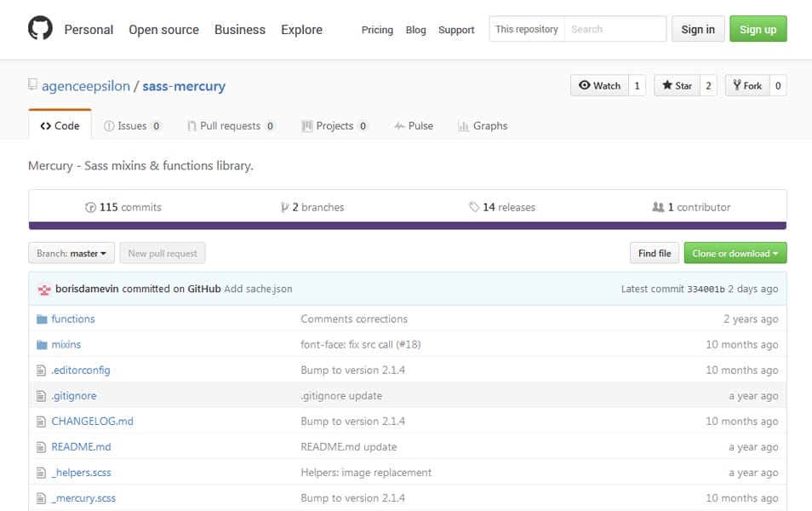
Task: Click the contributor people icon
Action: tap(658, 207)
